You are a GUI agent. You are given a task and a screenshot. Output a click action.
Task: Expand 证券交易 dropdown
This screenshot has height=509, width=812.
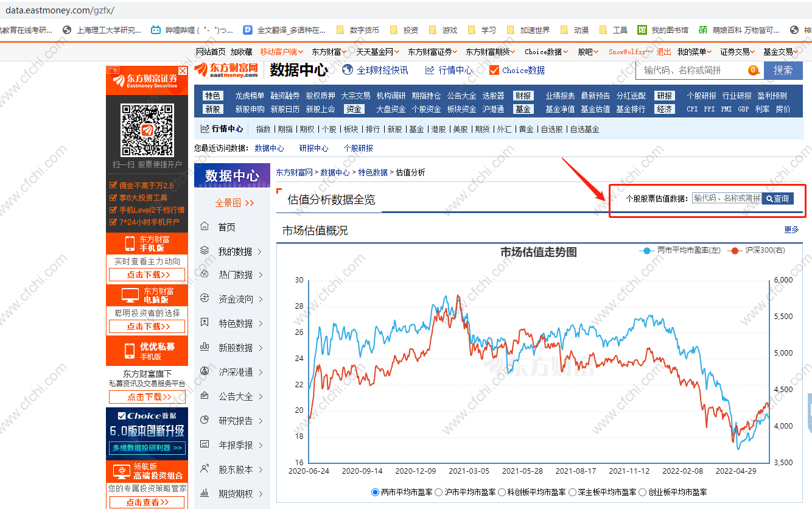tap(738, 52)
